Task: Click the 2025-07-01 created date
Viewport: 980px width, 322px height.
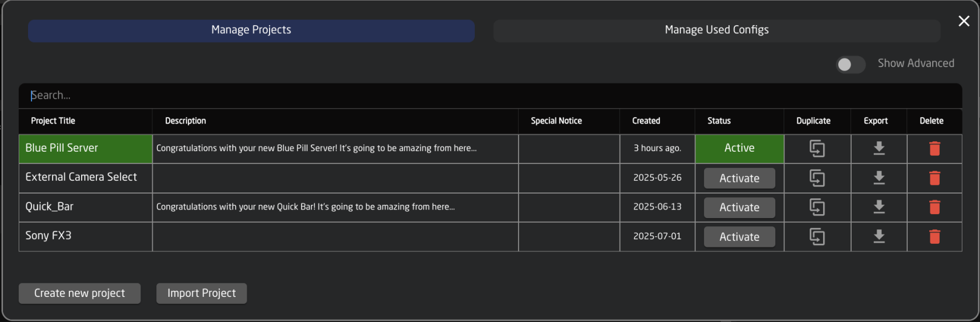Action: pyautogui.click(x=657, y=236)
